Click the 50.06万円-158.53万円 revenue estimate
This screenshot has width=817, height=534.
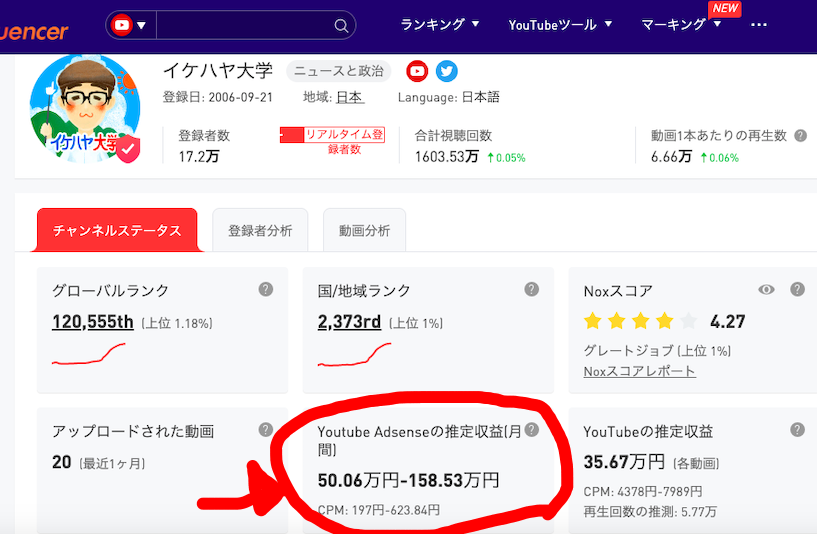coord(408,480)
